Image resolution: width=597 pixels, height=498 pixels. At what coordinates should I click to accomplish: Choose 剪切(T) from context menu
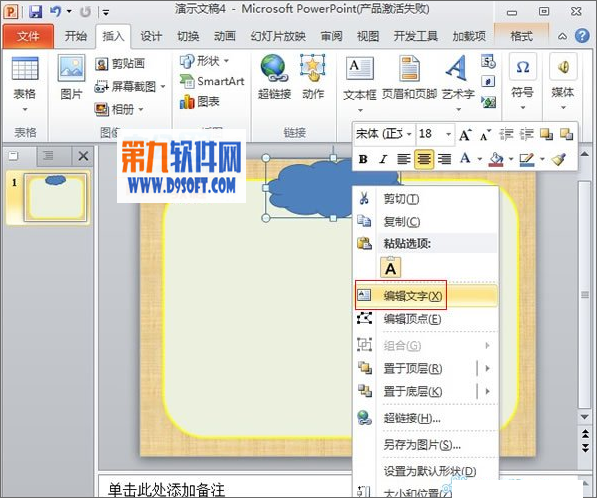[x=426, y=199]
